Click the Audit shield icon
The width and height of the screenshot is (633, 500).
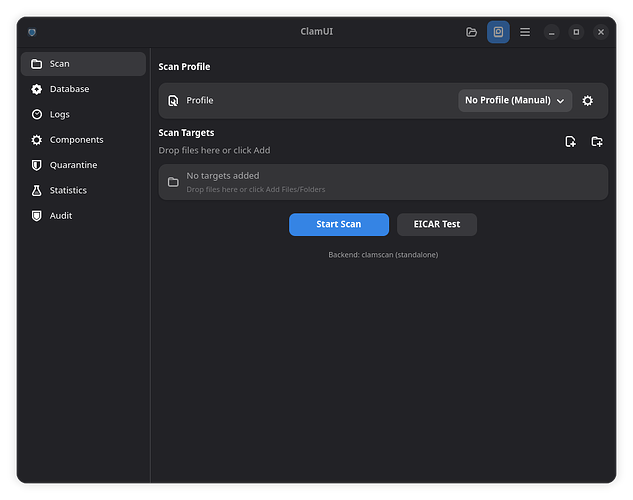[x=37, y=216]
